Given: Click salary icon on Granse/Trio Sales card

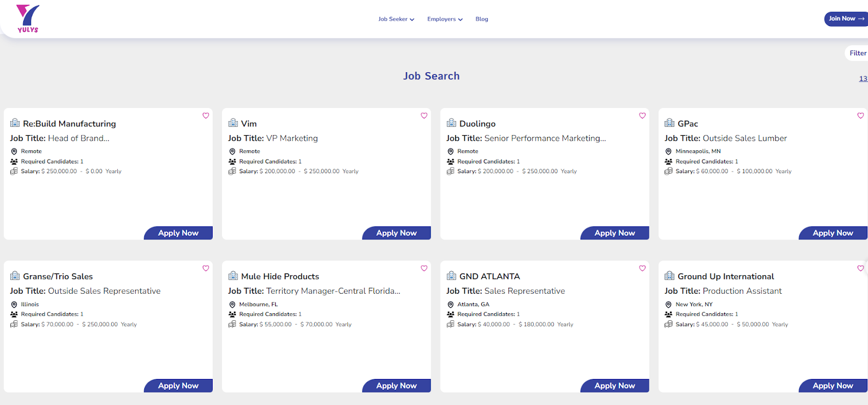Looking at the screenshot, I should pyautogui.click(x=14, y=324).
